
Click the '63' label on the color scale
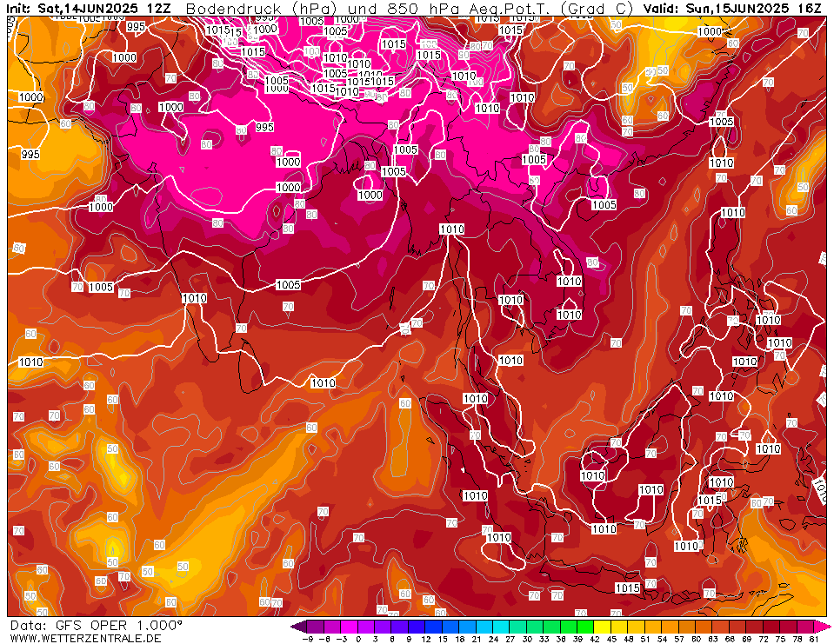coord(713,639)
